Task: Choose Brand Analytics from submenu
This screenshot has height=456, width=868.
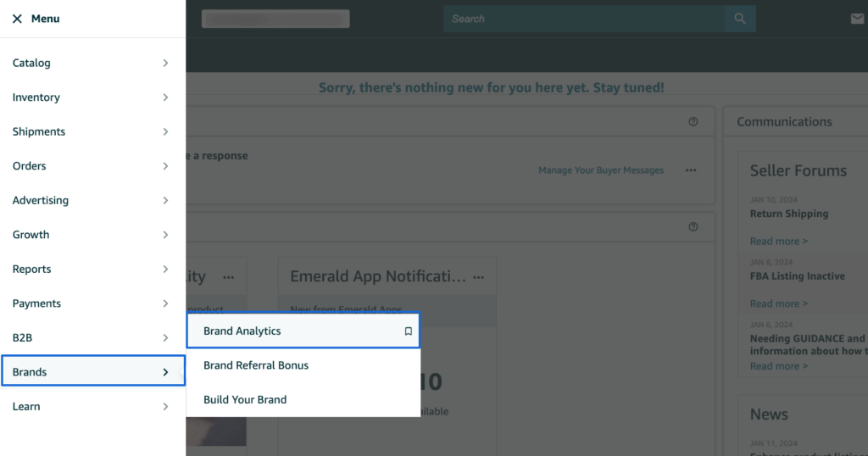Action: click(303, 331)
